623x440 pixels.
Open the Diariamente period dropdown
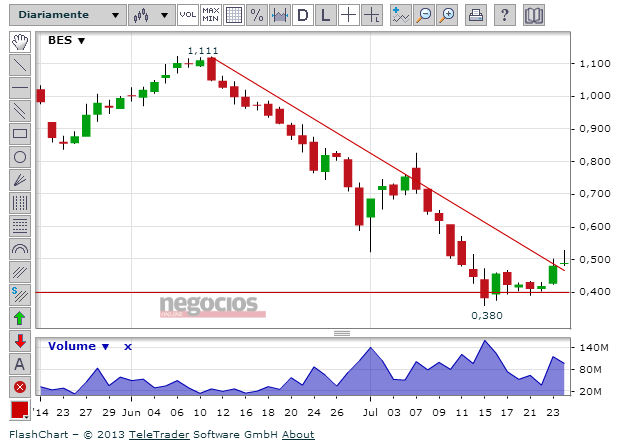pos(68,15)
